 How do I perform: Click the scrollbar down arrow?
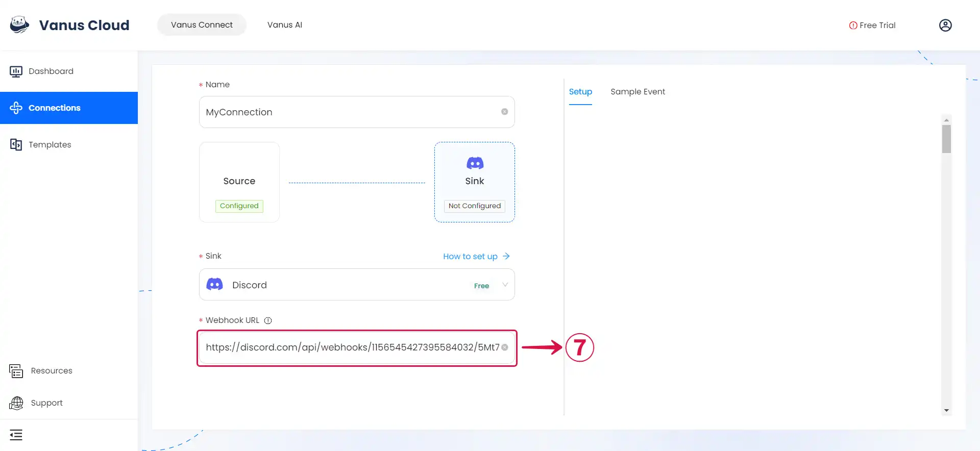click(x=946, y=411)
